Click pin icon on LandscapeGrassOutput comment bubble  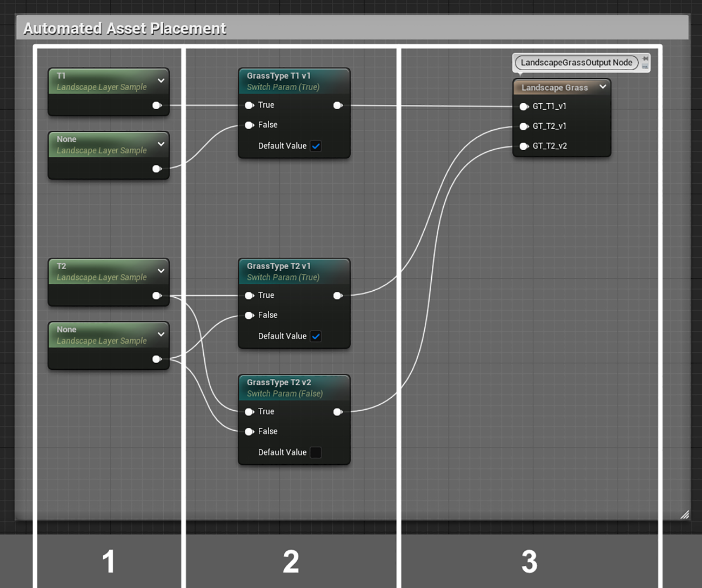coord(645,59)
